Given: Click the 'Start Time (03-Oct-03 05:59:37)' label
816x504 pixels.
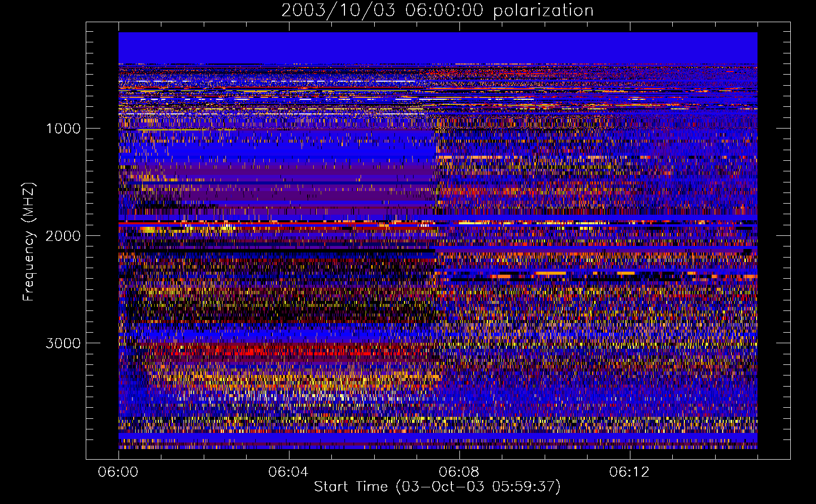Looking at the screenshot, I should click(437, 487).
